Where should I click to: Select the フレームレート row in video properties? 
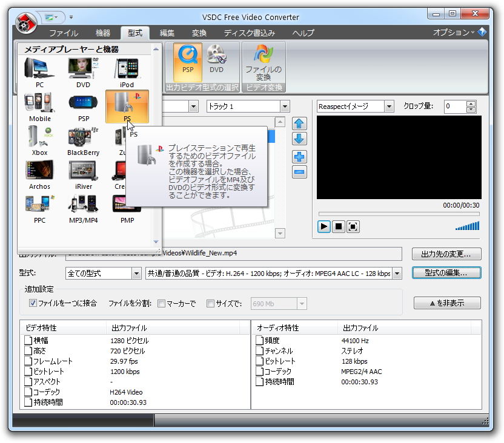tap(135, 361)
